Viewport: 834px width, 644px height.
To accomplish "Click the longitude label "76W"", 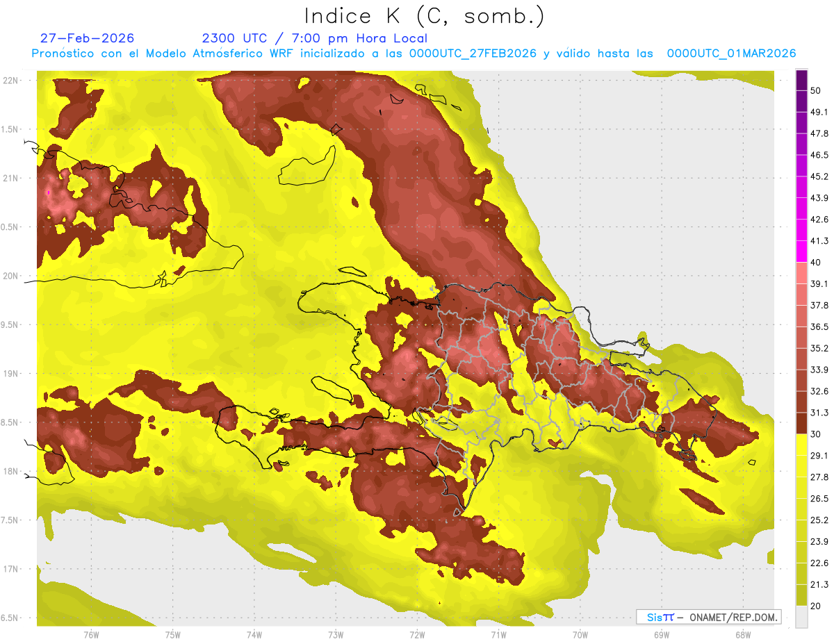I will coord(91,635).
